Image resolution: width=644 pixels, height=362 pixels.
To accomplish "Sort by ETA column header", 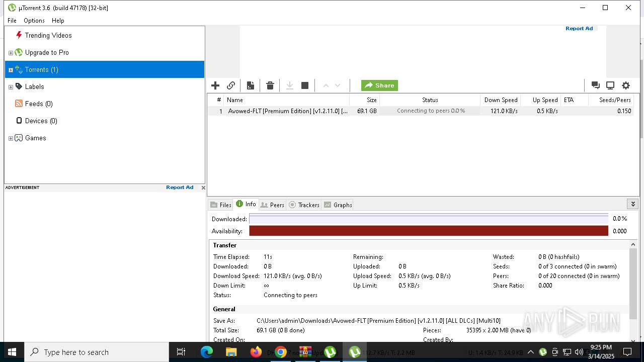I will coord(575,100).
